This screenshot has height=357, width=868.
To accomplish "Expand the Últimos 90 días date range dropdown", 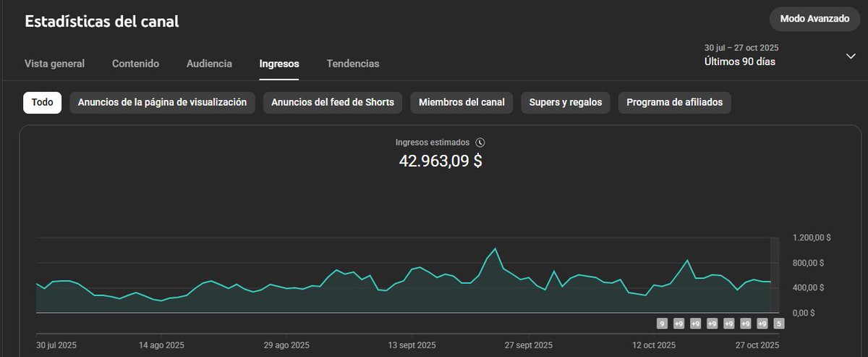I will coord(851,56).
